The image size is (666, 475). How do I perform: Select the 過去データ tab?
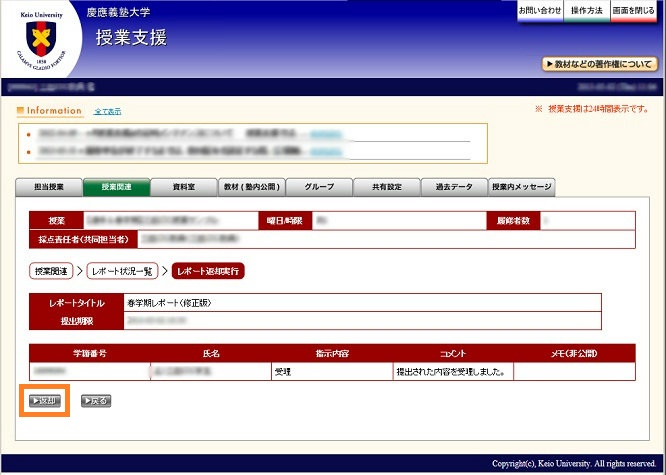453,187
